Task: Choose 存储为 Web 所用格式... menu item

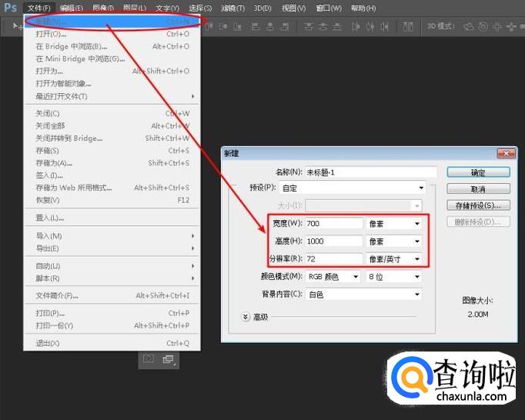Action: (x=112, y=188)
